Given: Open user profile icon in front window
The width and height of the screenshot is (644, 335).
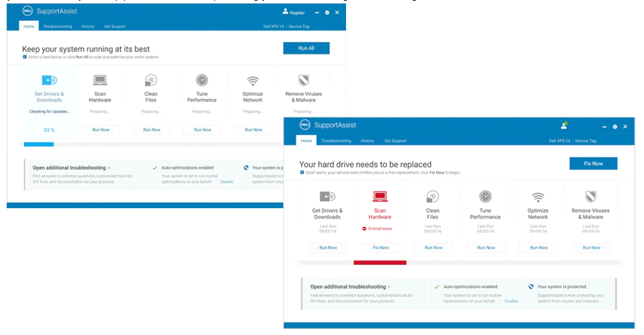Looking at the screenshot, I should tap(564, 126).
